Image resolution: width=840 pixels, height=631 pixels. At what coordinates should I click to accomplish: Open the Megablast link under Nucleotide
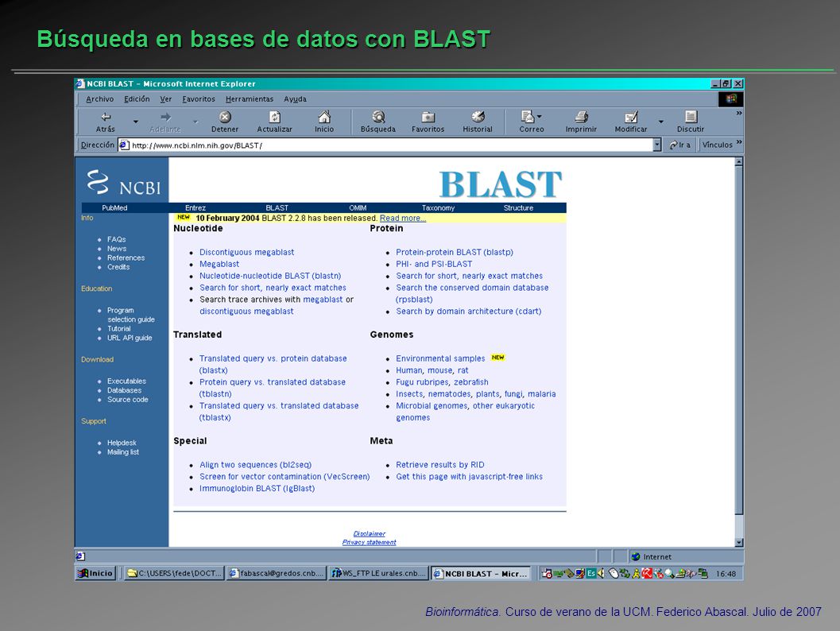(x=219, y=264)
